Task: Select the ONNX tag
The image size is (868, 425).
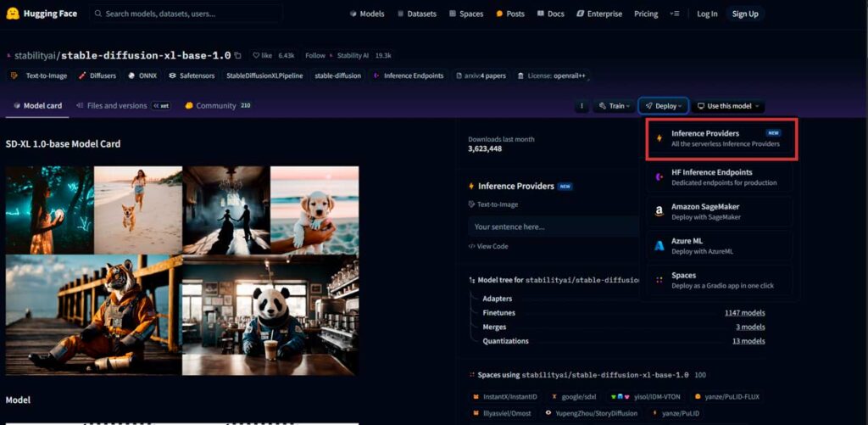Action: [x=142, y=75]
